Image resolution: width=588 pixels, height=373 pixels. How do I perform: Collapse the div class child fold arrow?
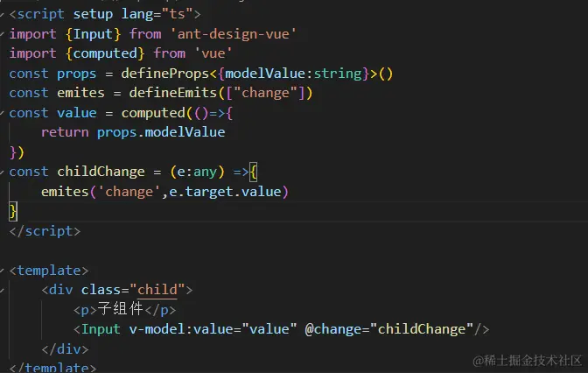point(2,290)
